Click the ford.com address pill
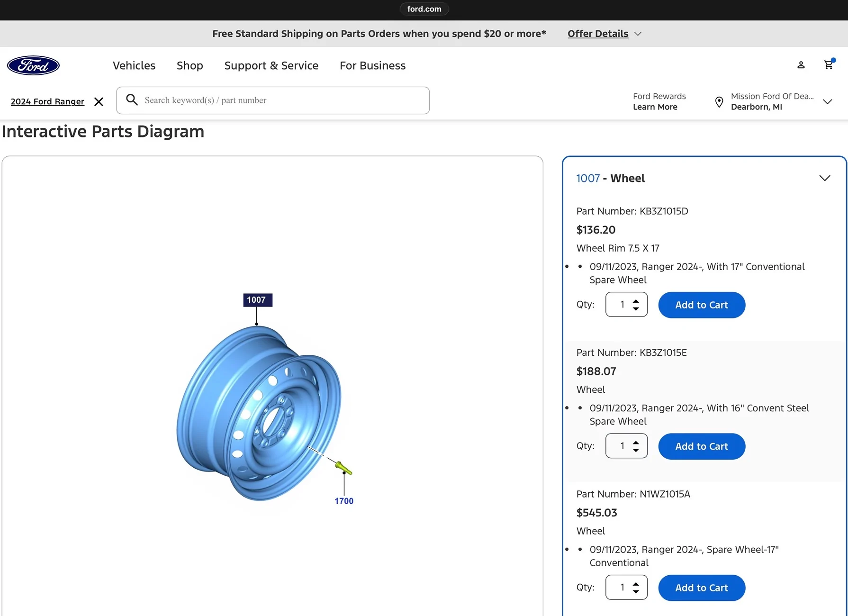This screenshot has width=848, height=616. [x=424, y=9]
